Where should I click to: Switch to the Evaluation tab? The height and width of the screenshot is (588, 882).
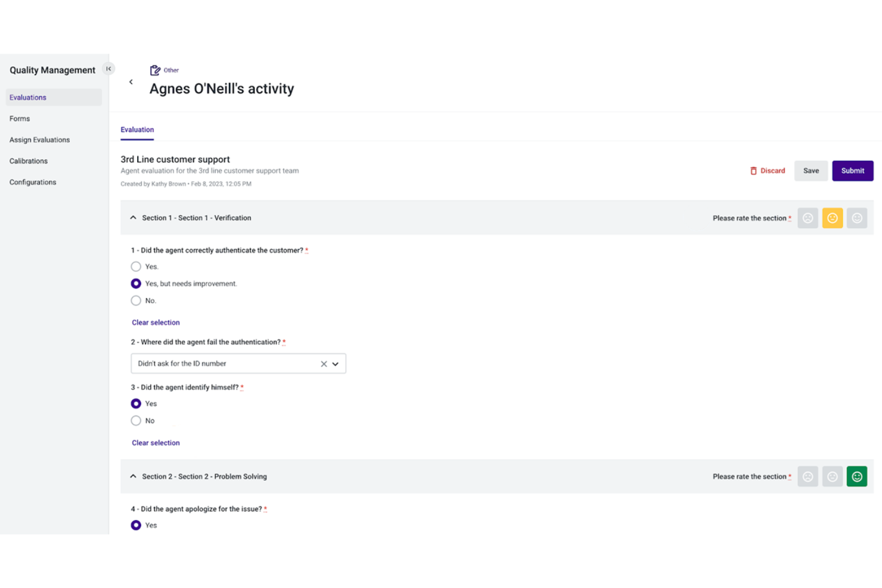click(x=137, y=129)
